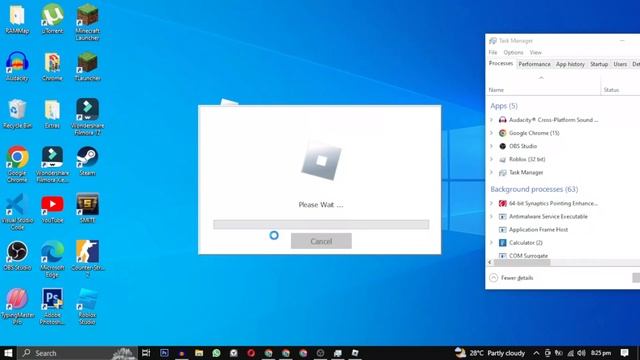This screenshot has height=360, width=640.
Task: Switch to the Startup tab
Action: pos(599,64)
